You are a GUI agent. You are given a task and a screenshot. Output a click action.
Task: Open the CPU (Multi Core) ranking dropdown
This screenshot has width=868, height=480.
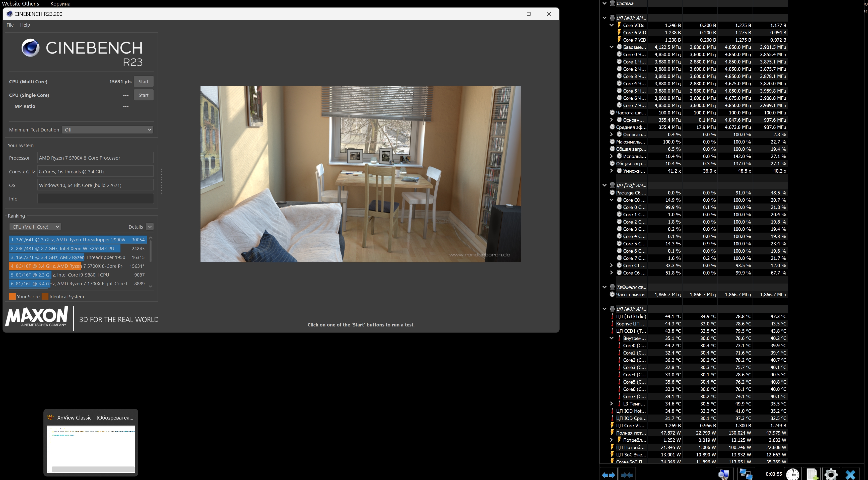[35, 227]
